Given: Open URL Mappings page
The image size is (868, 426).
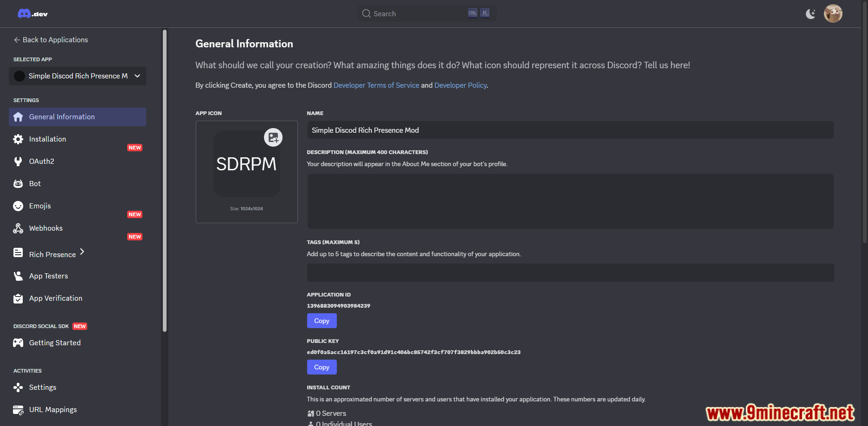Looking at the screenshot, I should click(53, 410).
